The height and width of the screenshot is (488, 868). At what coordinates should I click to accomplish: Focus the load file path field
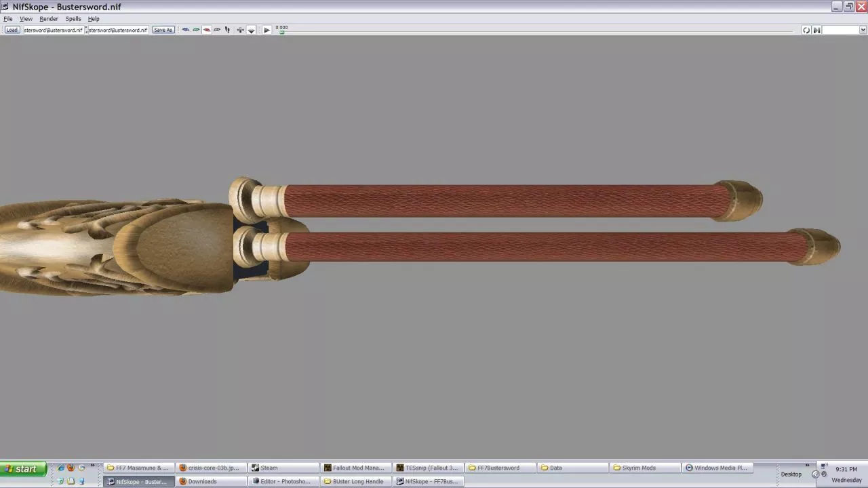54,30
